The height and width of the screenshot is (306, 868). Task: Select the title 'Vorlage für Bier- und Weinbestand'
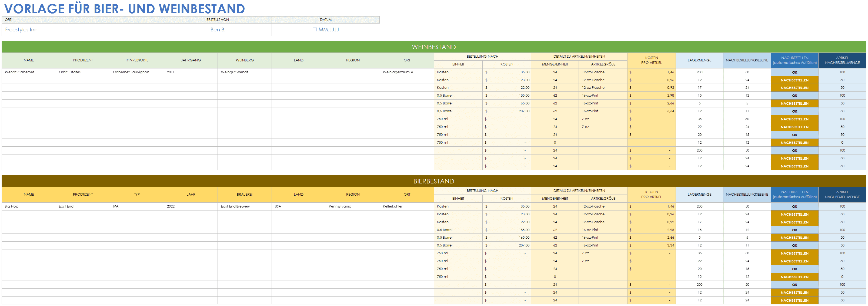pyautogui.click(x=124, y=9)
